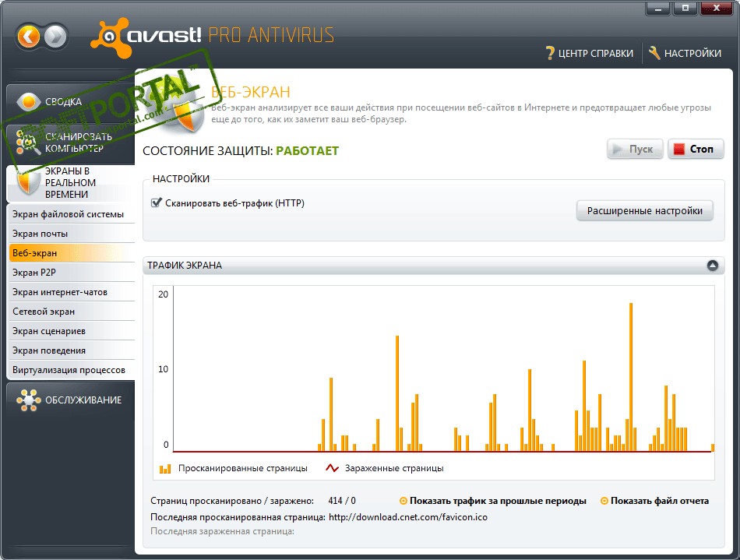Select Экран почты item
740x560 pixels.
tap(72, 234)
